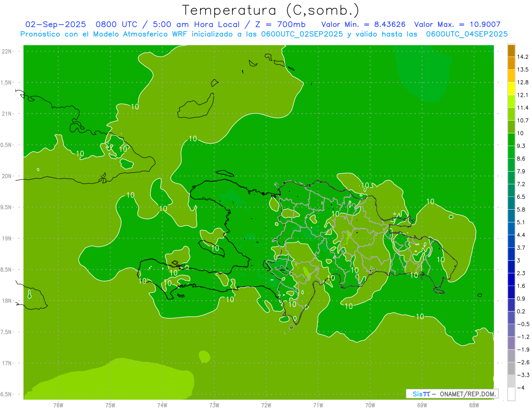532x411 pixels.
Task: Click the "69W" longitude axis label
Action: point(422,405)
